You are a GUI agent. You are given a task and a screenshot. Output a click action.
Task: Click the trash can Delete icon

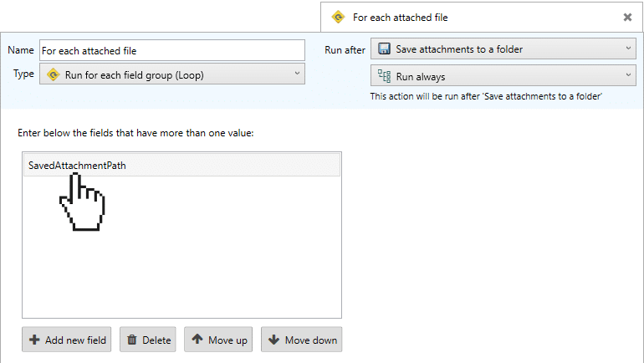[132, 340]
